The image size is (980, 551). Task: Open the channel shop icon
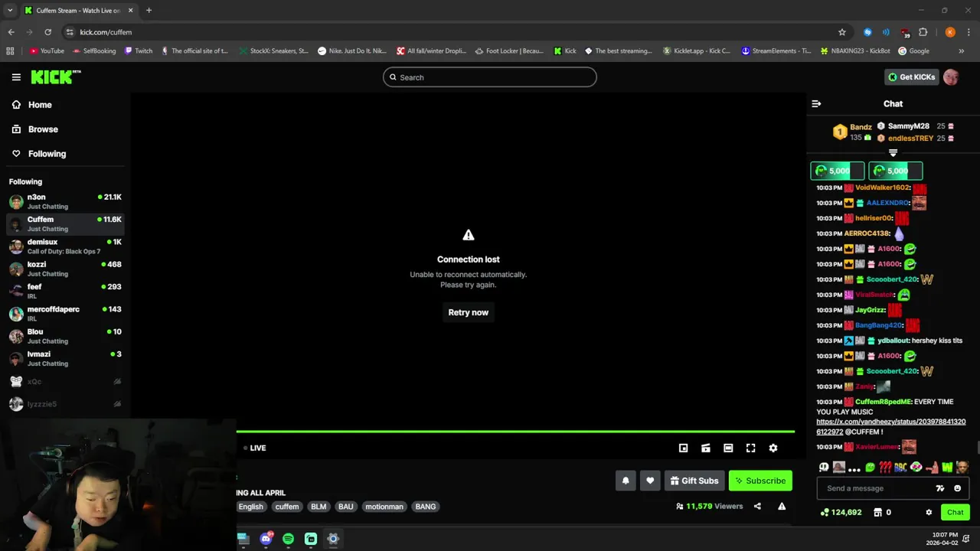pos(877,513)
